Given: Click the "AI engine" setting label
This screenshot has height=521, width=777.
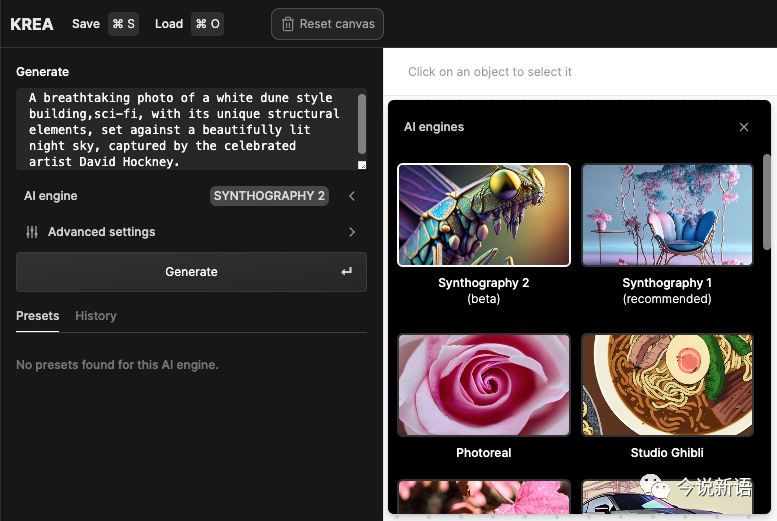Looking at the screenshot, I should [x=51, y=196].
